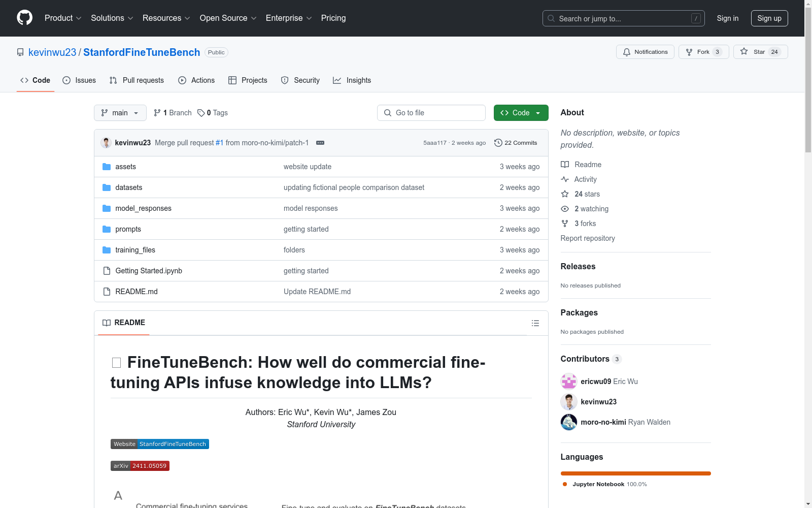
Task: Expand the Open Source menu
Action: point(228,18)
